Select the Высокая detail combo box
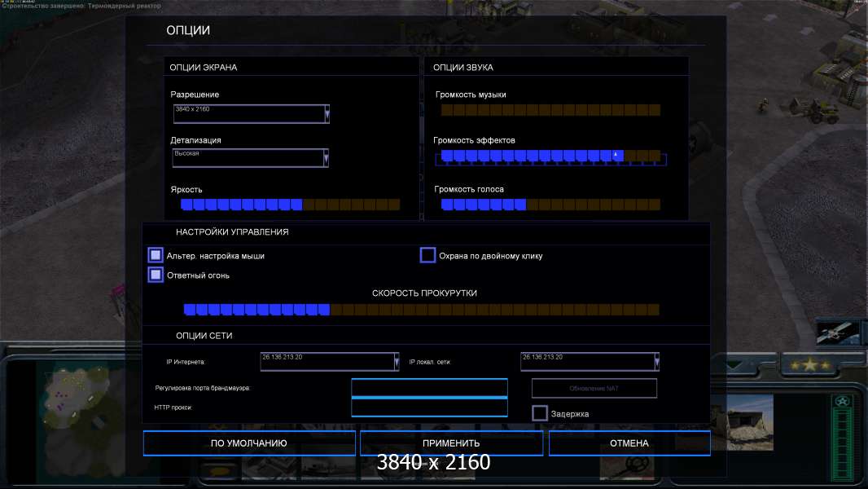 pyautogui.click(x=248, y=158)
